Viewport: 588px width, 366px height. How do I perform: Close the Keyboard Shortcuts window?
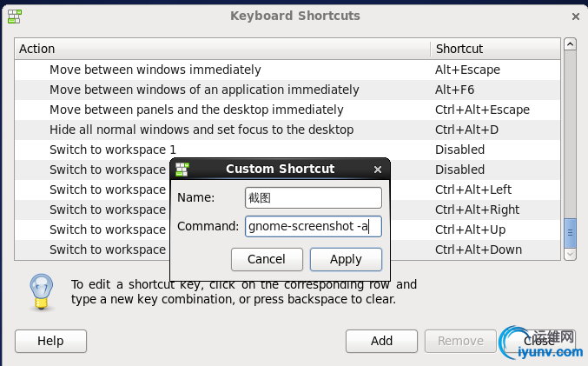[576, 16]
